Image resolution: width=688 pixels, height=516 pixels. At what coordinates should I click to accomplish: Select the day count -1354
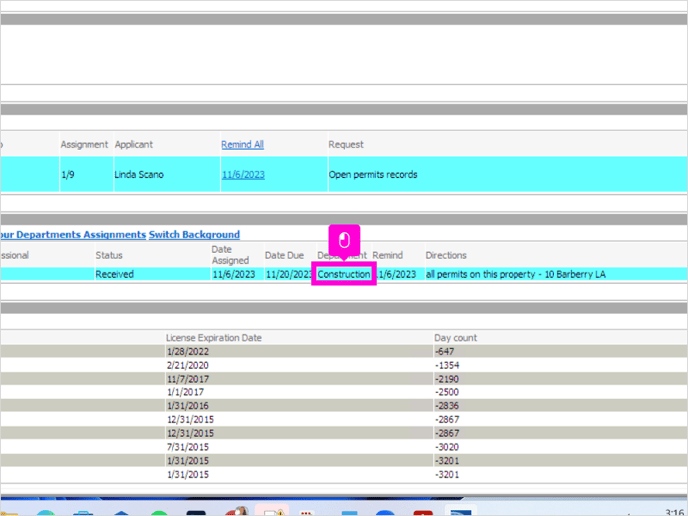(x=447, y=365)
